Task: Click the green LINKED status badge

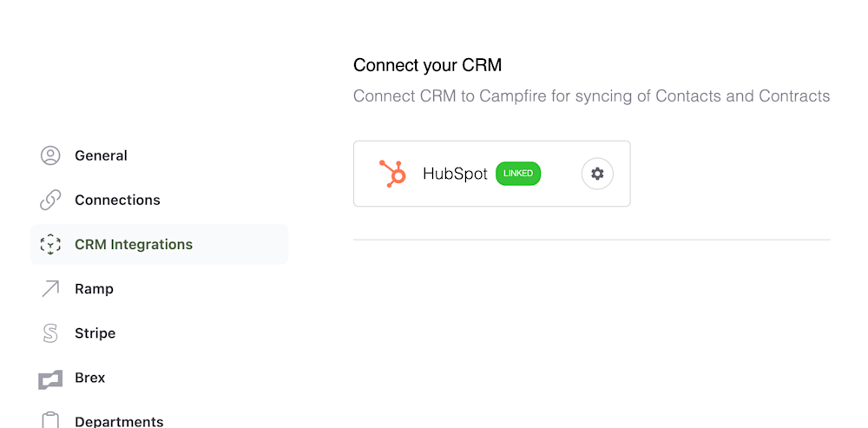Action: coord(518,174)
